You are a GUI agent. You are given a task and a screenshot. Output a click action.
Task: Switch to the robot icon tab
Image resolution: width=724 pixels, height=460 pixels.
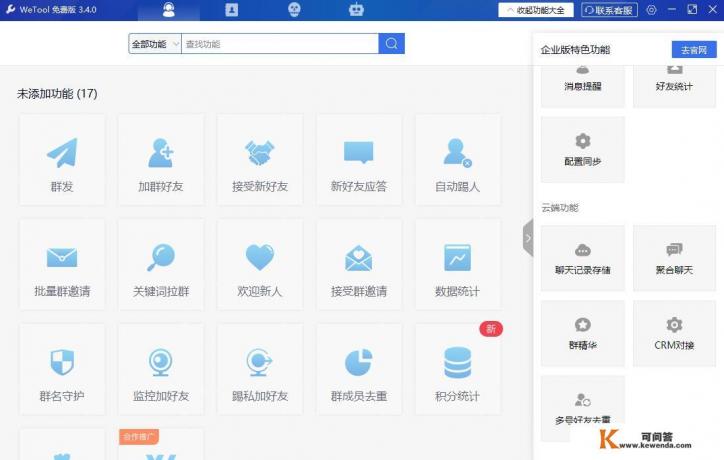click(x=356, y=10)
